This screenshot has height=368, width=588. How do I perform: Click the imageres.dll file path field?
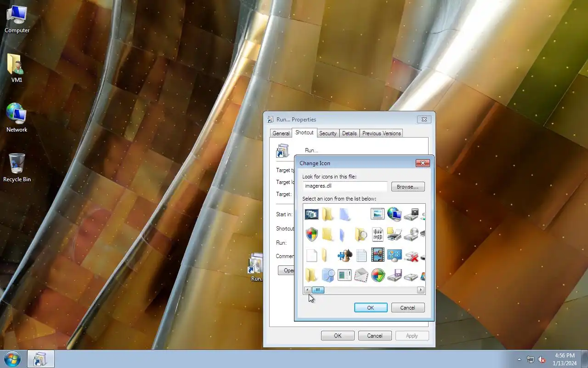[x=345, y=186]
